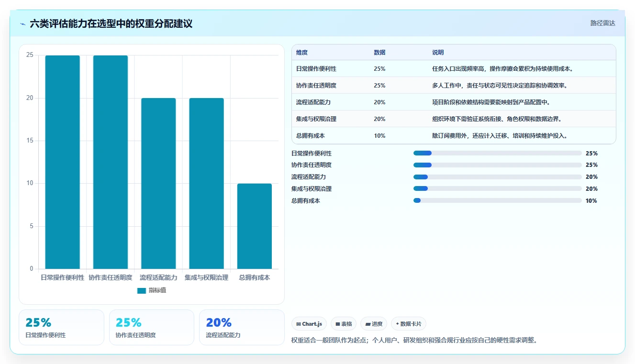Click description starting 多人工作中

(x=500, y=86)
